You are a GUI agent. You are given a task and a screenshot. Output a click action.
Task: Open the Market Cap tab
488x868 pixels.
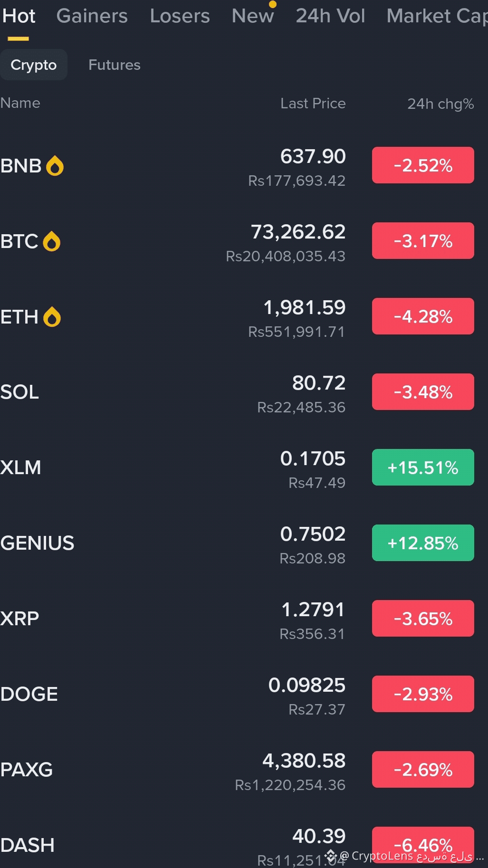(437, 16)
